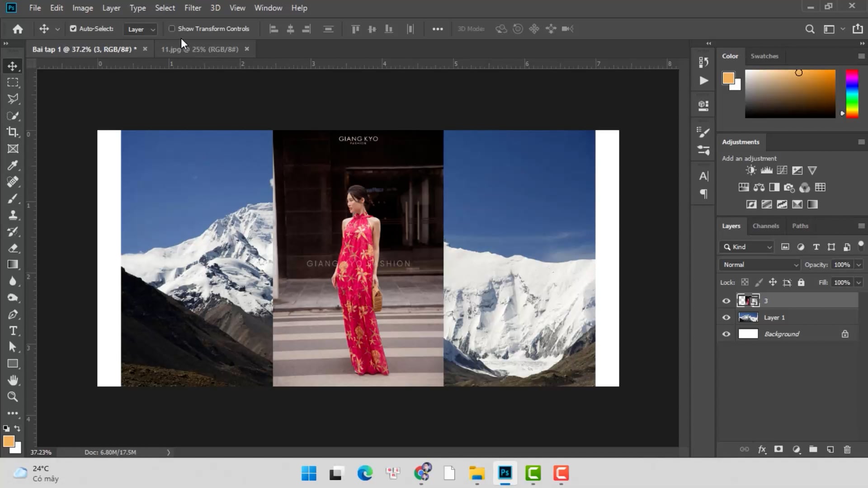The height and width of the screenshot is (488, 868).
Task: Select the Rectangular Marquee tool
Action: pyautogui.click(x=13, y=83)
